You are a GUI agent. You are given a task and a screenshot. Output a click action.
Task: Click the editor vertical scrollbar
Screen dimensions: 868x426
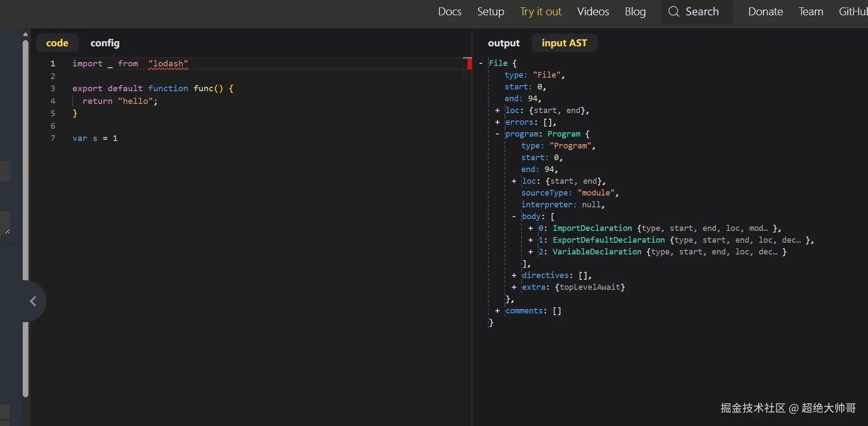[25, 218]
